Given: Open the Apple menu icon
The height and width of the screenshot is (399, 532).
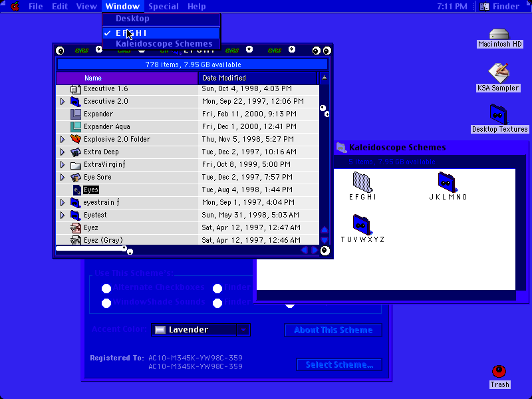Looking at the screenshot, I should [x=15, y=7].
